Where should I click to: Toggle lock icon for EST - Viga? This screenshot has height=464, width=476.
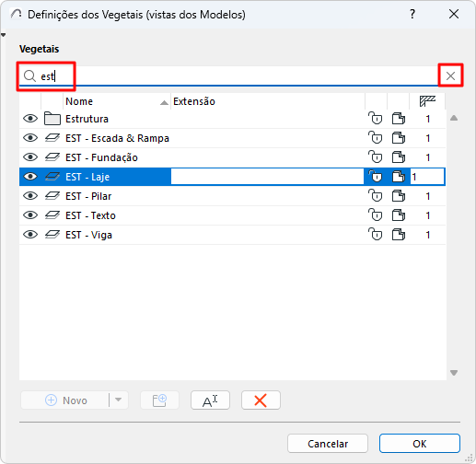[x=376, y=235]
